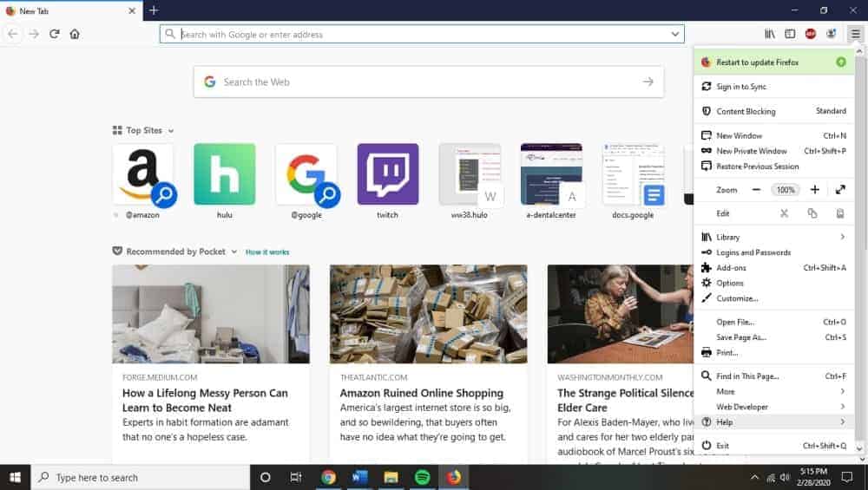Select Save Page As...

(774, 337)
